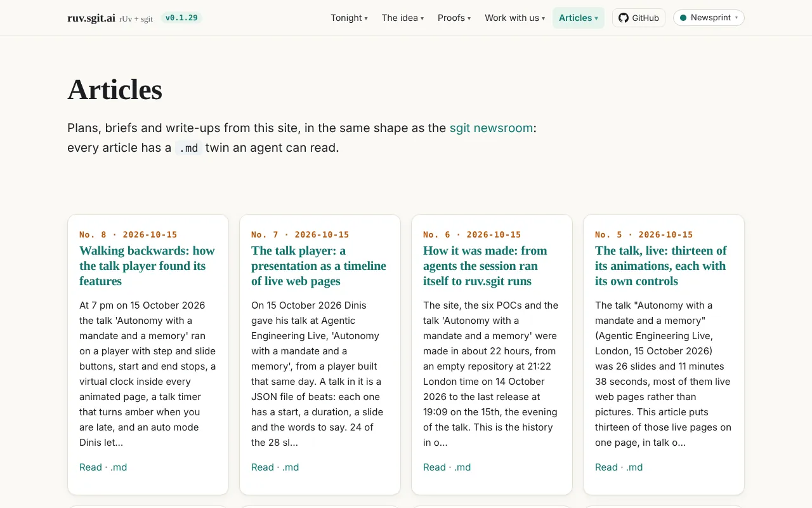
Task: Open the .md twin of The talk, live article
Action: pos(634,467)
